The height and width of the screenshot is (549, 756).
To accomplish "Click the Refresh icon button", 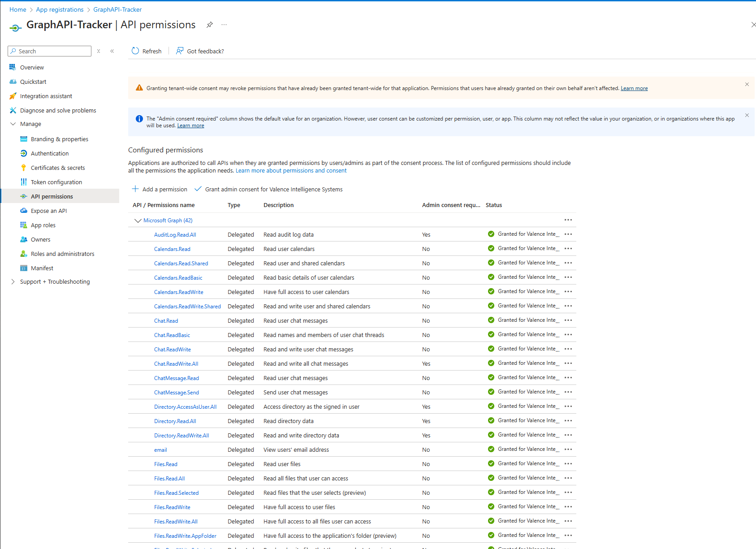I will pyautogui.click(x=147, y=51).
